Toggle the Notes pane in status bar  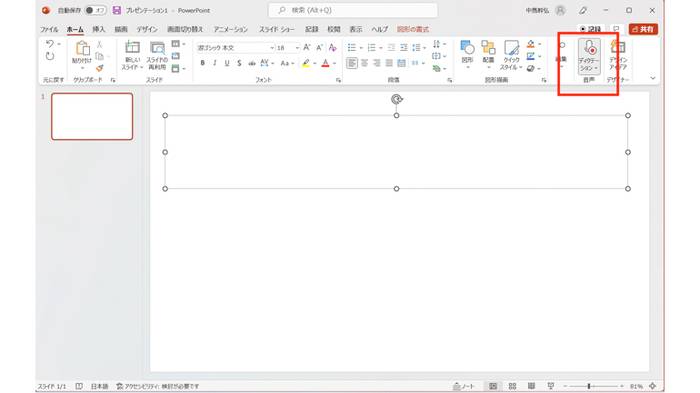[x=464, y=386]
